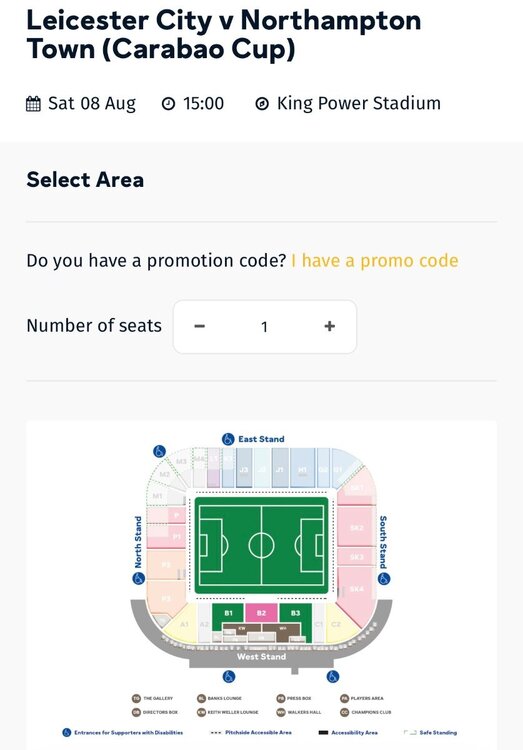
Task: Click the seat count field showing 1
Action: (x=265, y=327)
